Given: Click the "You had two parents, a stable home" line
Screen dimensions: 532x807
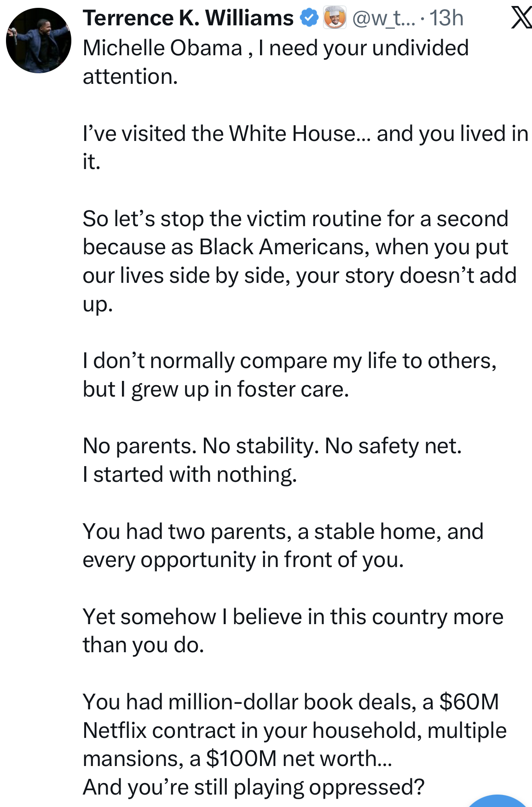Looking at the screenshot, I should coord(283,532).
